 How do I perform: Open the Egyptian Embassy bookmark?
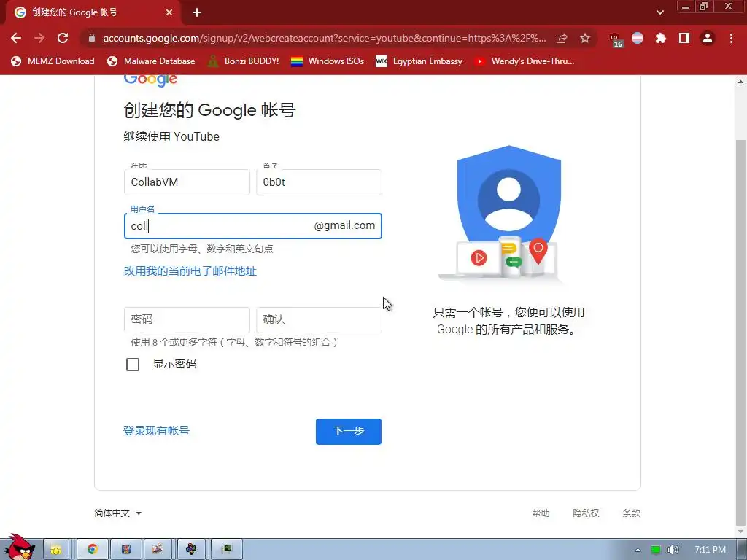(419, 61)
